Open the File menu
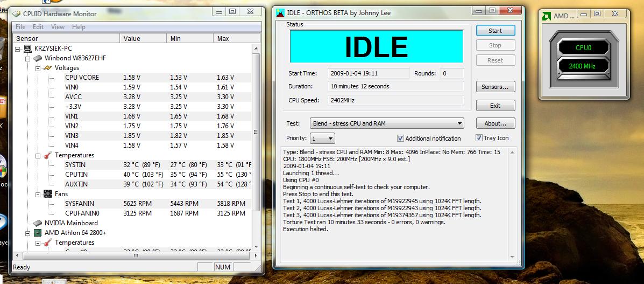Screen dimensions: 644x284 coord(20,27)
